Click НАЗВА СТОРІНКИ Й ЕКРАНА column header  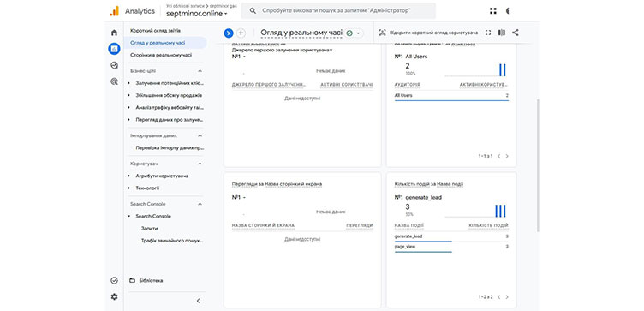point(263,225)
